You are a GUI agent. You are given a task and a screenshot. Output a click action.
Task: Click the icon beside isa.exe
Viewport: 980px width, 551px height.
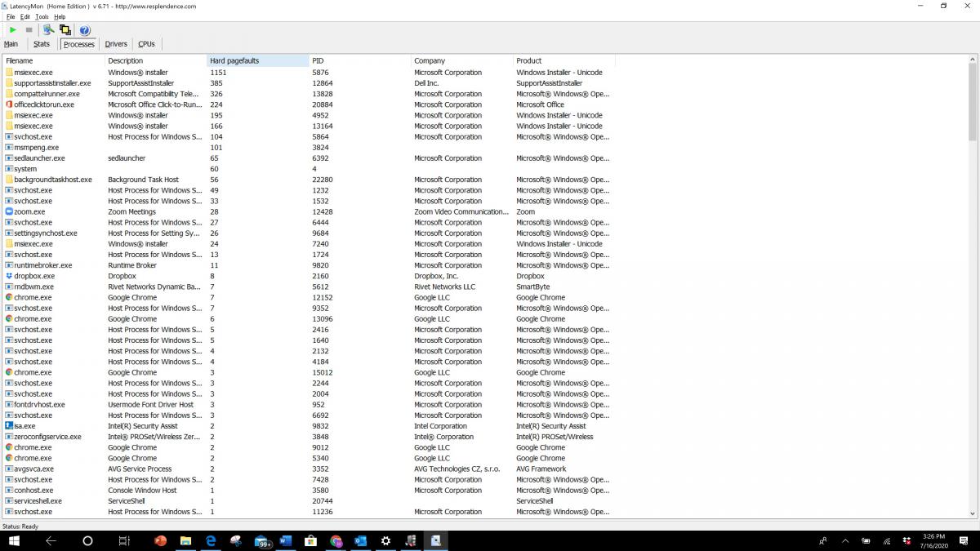pyautogui.click(x=9, y=426)
